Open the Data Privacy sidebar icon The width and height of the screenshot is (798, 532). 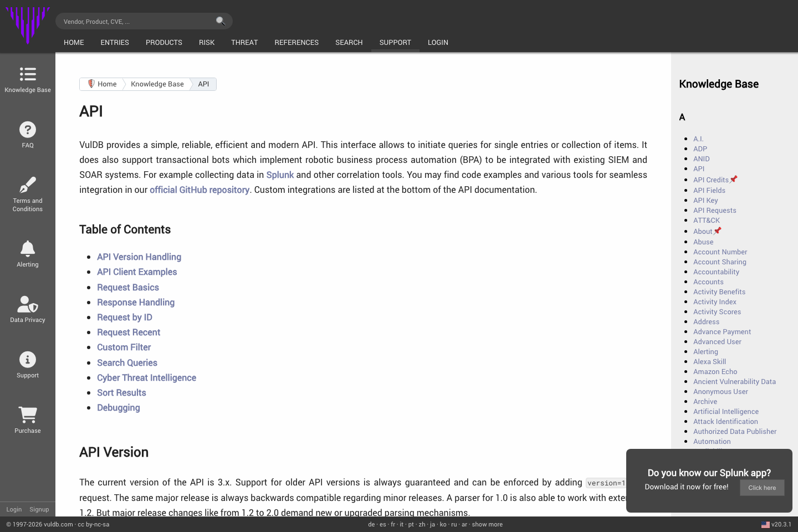27,304
